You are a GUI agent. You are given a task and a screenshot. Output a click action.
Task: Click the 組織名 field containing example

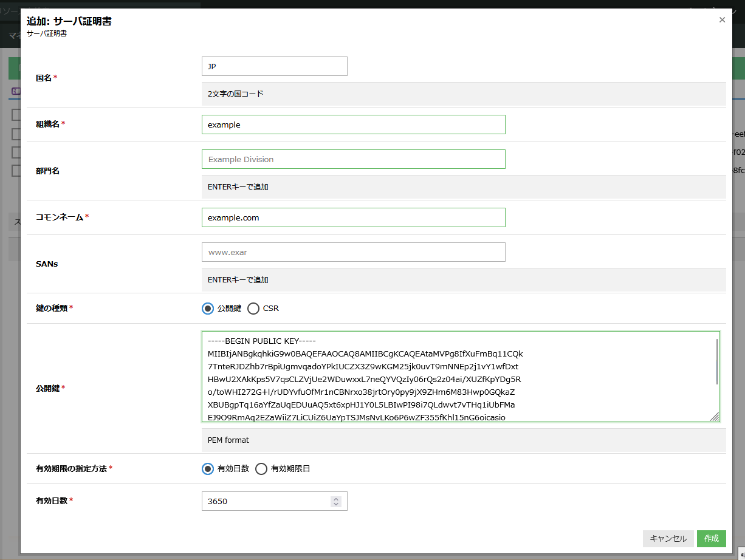point(353,125)
